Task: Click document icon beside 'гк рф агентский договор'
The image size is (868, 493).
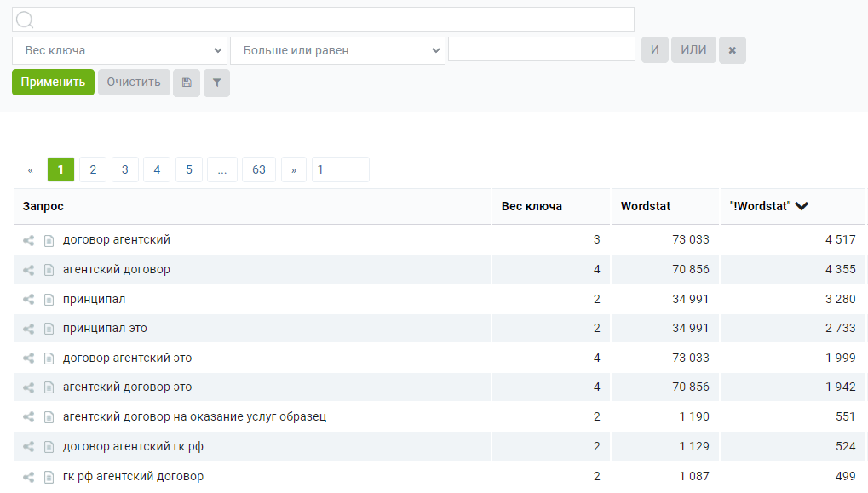Action: click(49, 477)
